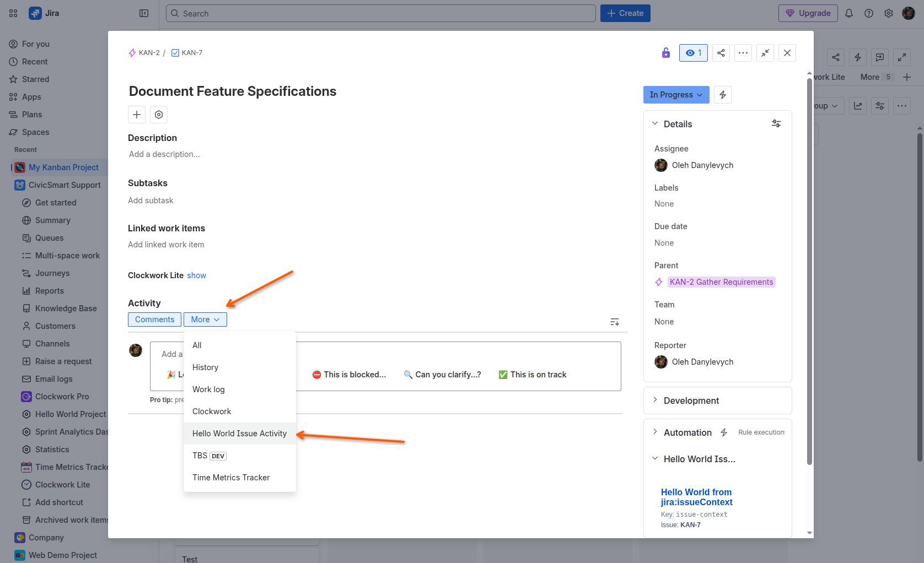The height and width of the screenshot is (563, 924).
Task: Collapse the issue view to sidebar
Action: coord(765,53)
